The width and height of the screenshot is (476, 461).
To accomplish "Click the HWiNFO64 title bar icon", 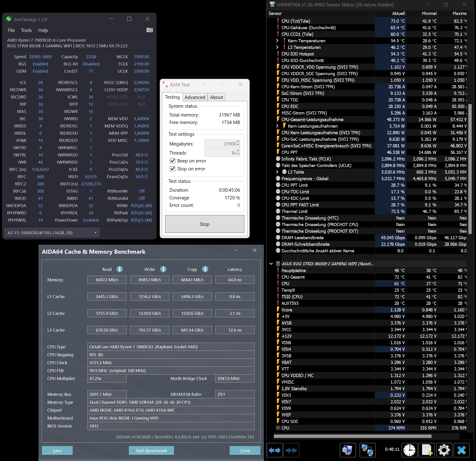I will 272,5.
